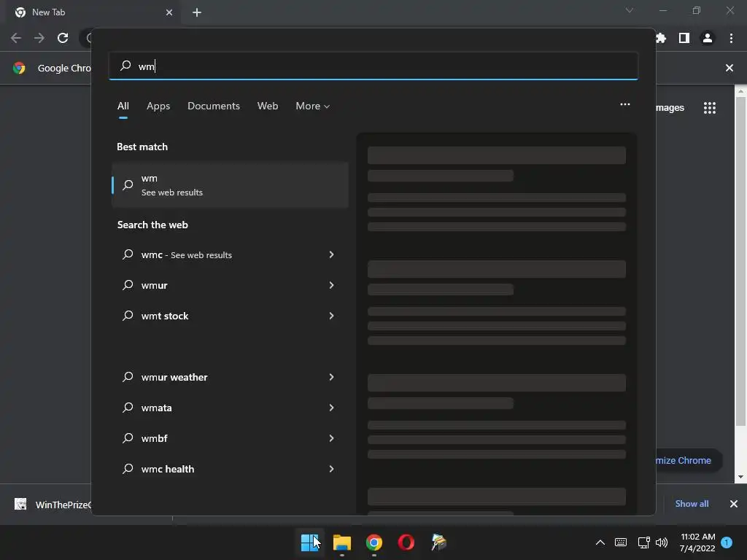Click the Customize Chrome button

(689, 461)
